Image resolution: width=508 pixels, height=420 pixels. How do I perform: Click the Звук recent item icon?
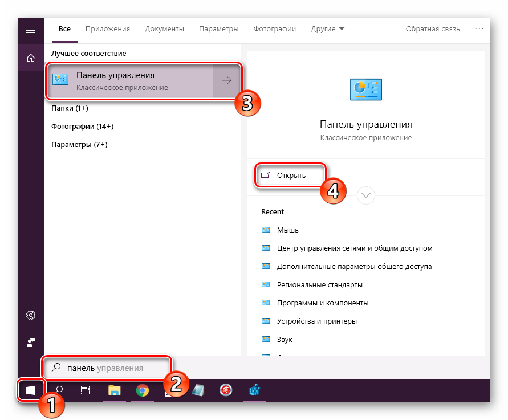[266, 340]
